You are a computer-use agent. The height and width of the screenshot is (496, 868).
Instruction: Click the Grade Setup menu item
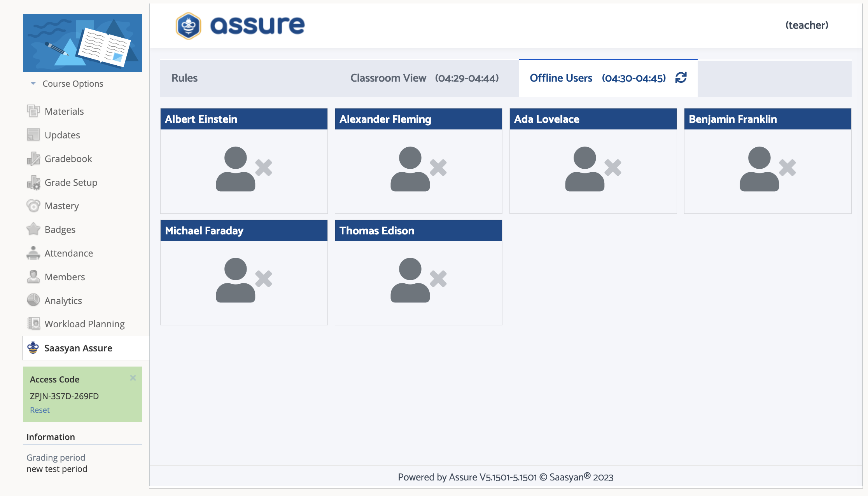point(71,182)
